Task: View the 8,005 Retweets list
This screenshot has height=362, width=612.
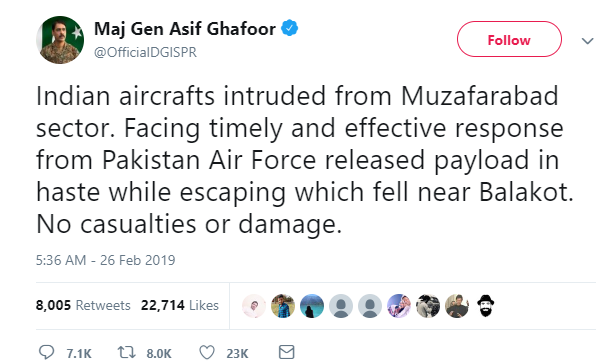Action: [x=83, y=305]
